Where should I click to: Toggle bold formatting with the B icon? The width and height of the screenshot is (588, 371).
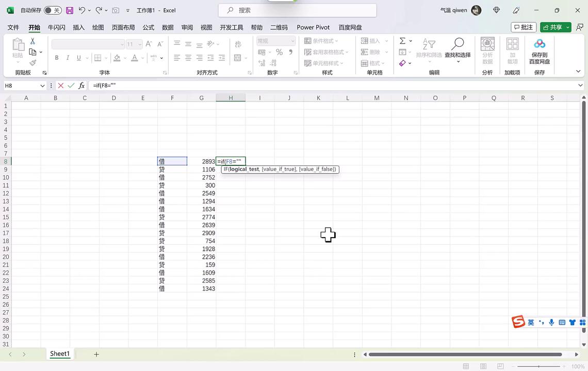pos(57,57)
